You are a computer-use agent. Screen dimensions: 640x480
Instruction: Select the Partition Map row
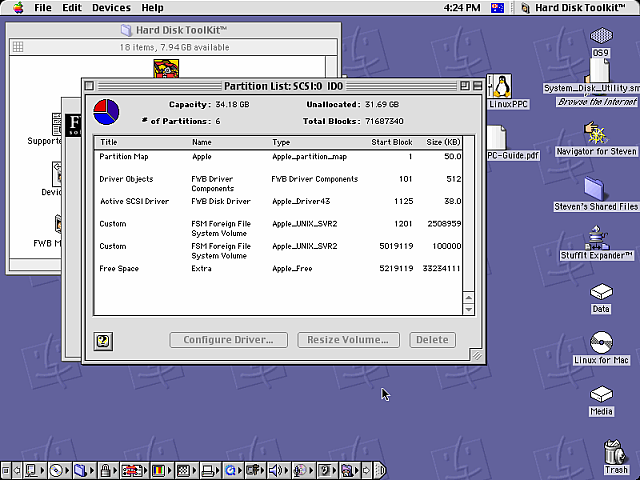(278, 157)
